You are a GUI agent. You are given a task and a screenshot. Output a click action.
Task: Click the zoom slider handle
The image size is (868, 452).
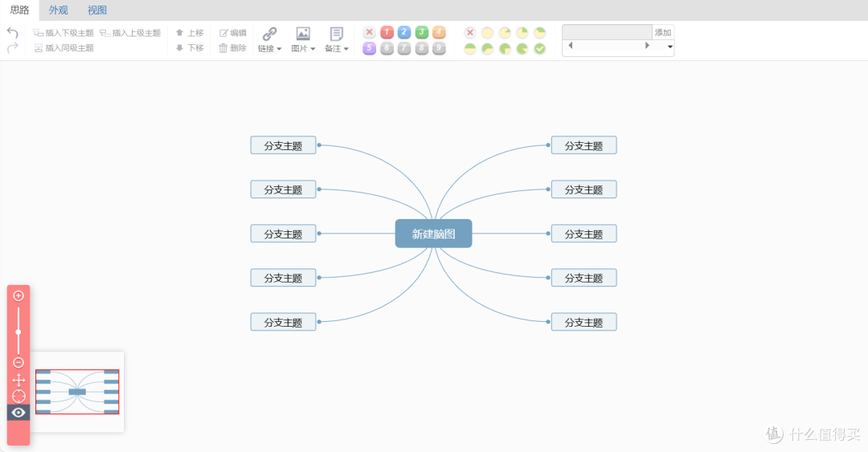[x=18, y=332]
